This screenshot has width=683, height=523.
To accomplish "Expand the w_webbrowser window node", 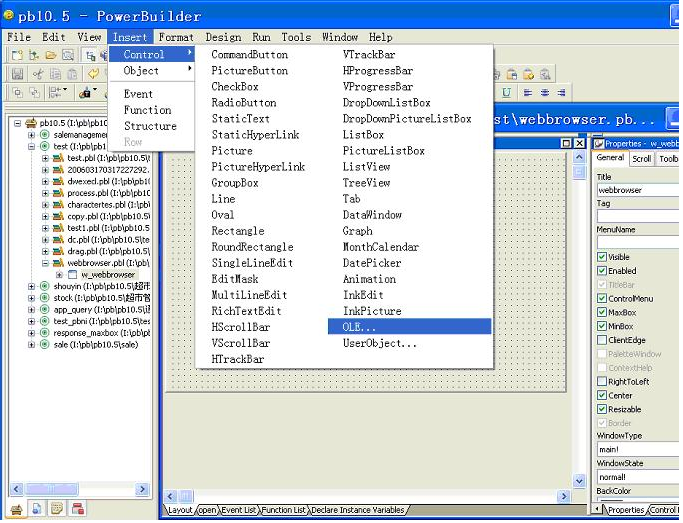I will point(59,275).
